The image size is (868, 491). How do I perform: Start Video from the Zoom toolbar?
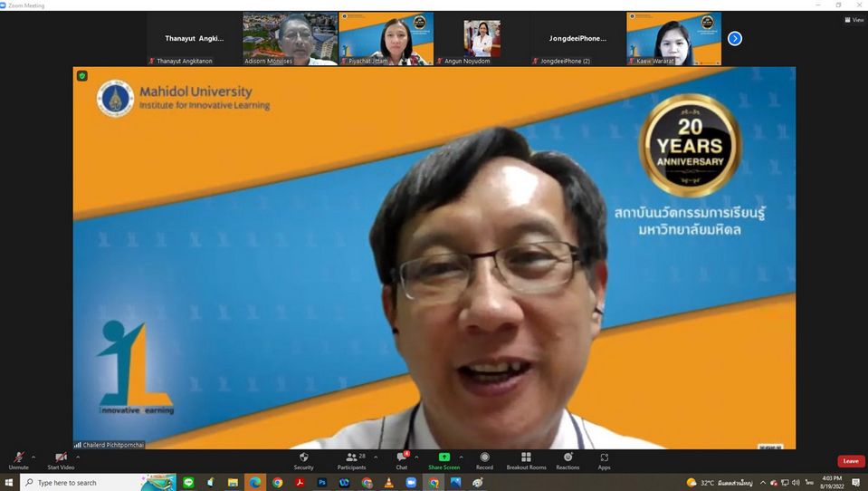61,460
